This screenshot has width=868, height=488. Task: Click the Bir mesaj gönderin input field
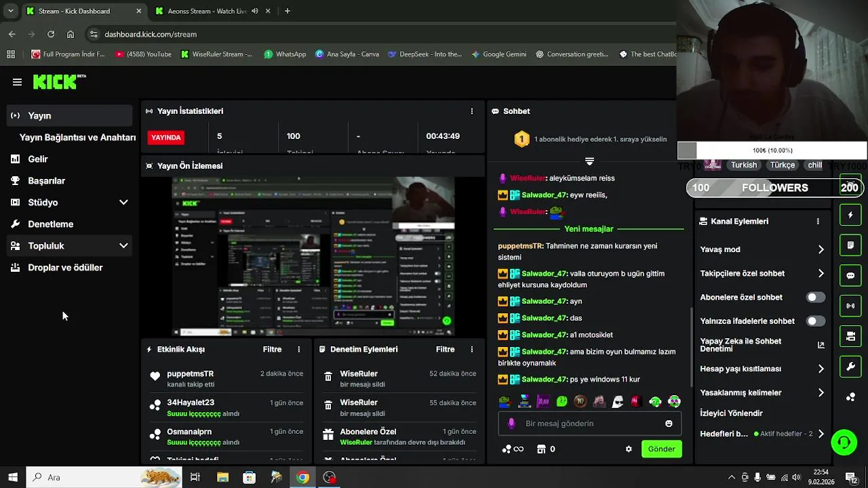[590, 423]
